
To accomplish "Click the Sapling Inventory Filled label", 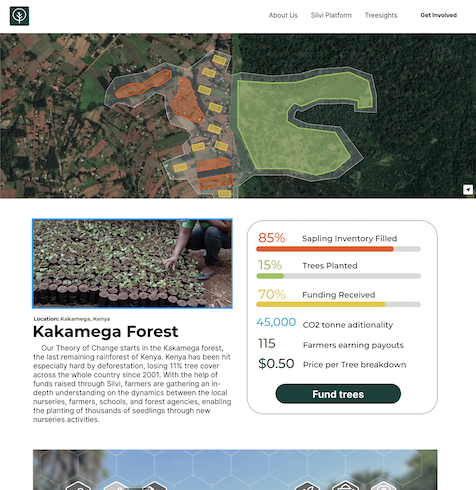I will pos(349,238).
